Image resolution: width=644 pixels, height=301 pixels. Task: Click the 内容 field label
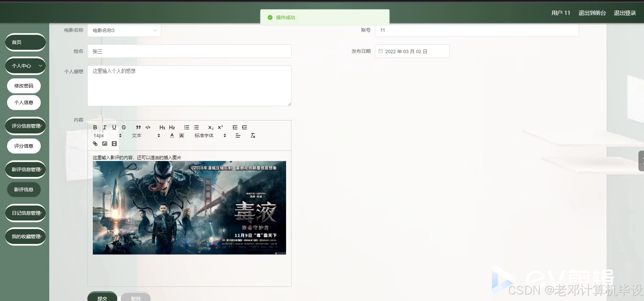(x=78, y=120)
